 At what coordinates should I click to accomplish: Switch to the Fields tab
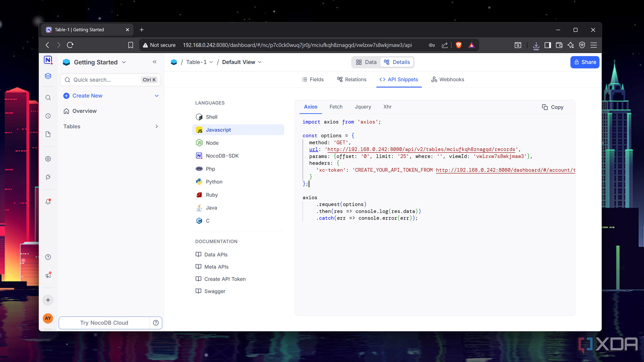tap(312, 79)
